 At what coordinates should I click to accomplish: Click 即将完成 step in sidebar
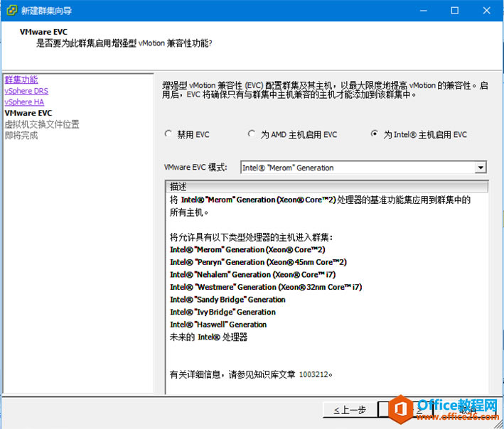click(x=21, y=136)
